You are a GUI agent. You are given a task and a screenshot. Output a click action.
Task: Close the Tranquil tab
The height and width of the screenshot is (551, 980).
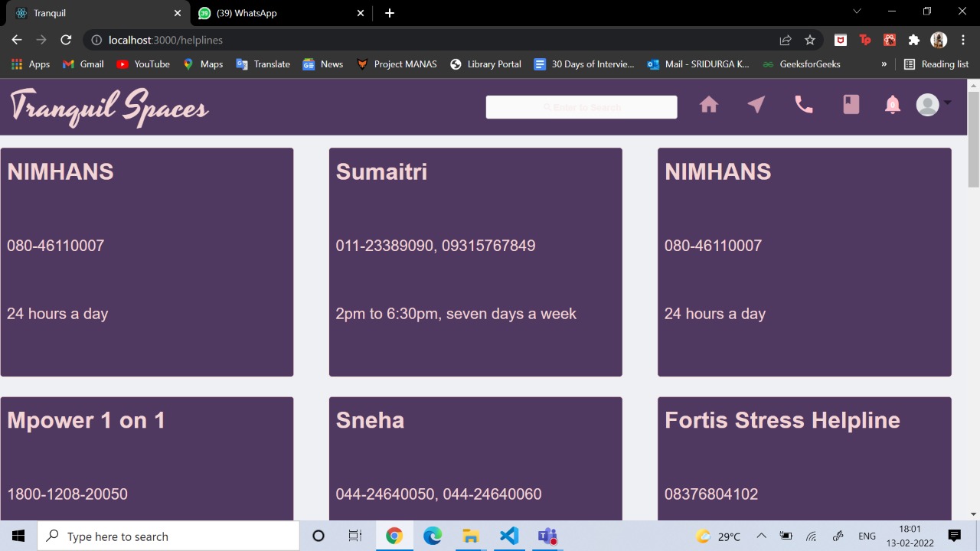click(x=177, y=13)
